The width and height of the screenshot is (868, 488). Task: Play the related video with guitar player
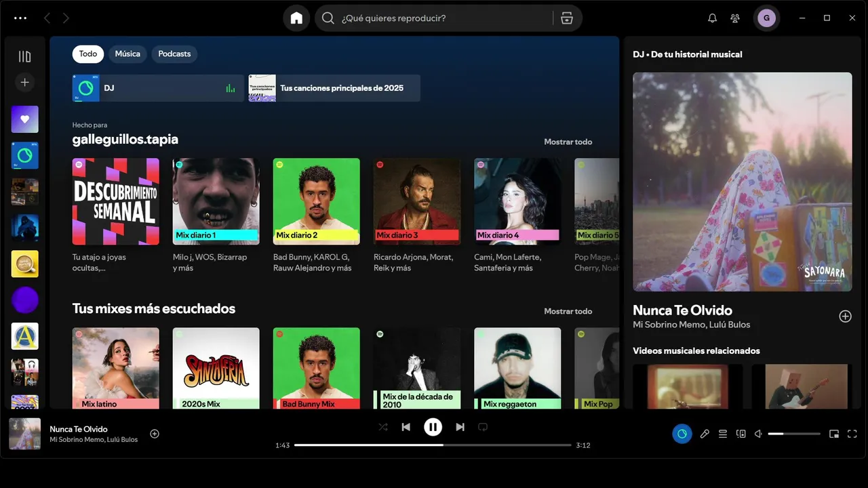tap(800, 386)
